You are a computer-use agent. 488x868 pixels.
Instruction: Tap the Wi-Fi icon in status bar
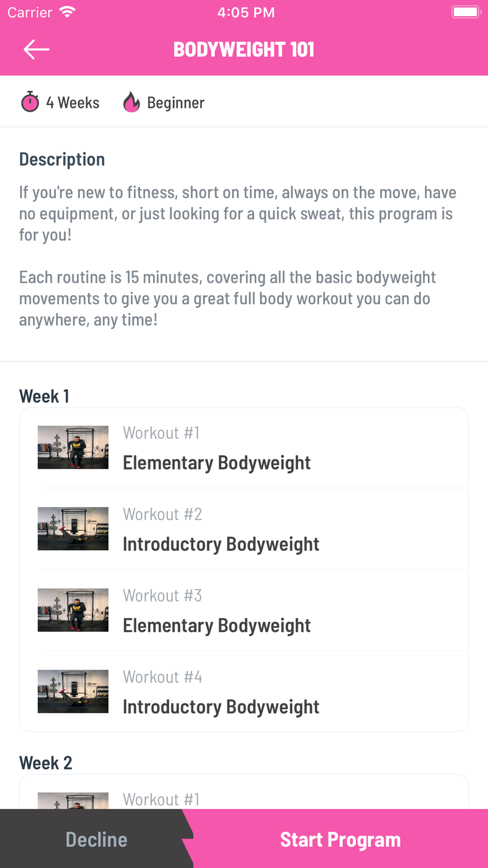click(x=67, y=12)
